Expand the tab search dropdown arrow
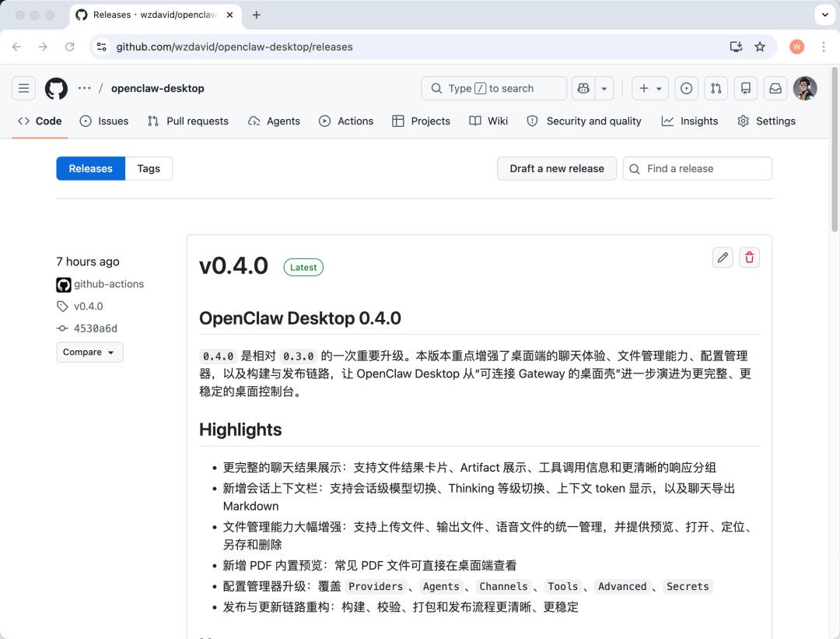840x639 pixels. pos(825,15)
